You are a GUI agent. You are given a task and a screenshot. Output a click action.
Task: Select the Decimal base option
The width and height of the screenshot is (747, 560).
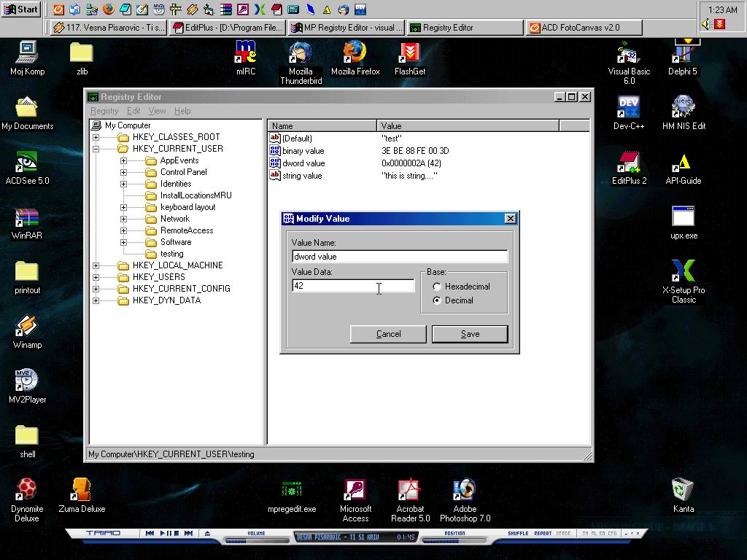437,300
